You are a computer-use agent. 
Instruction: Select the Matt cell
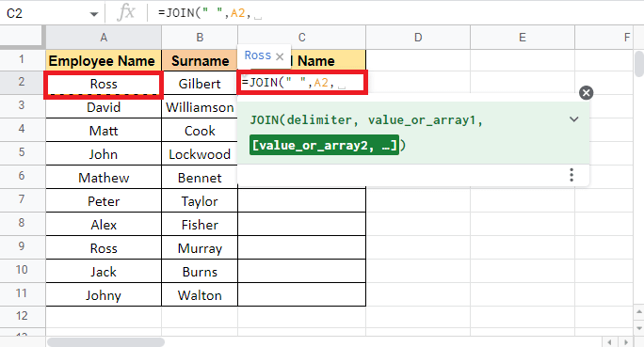click(x=104, y=131)
